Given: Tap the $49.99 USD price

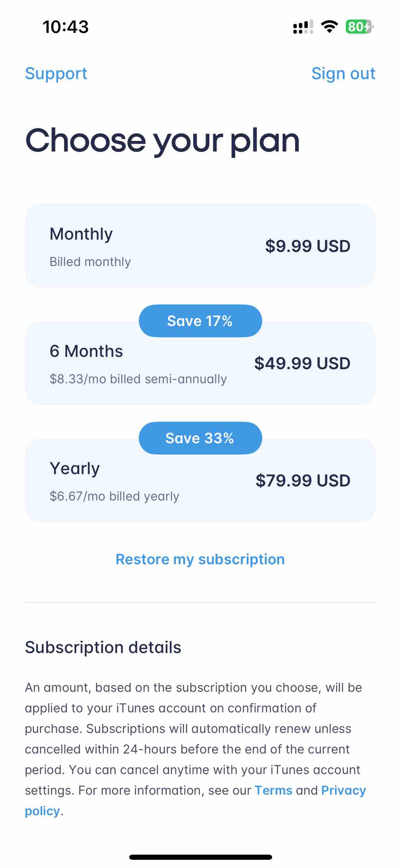Looking at the screenshot, I should [302, 363].
